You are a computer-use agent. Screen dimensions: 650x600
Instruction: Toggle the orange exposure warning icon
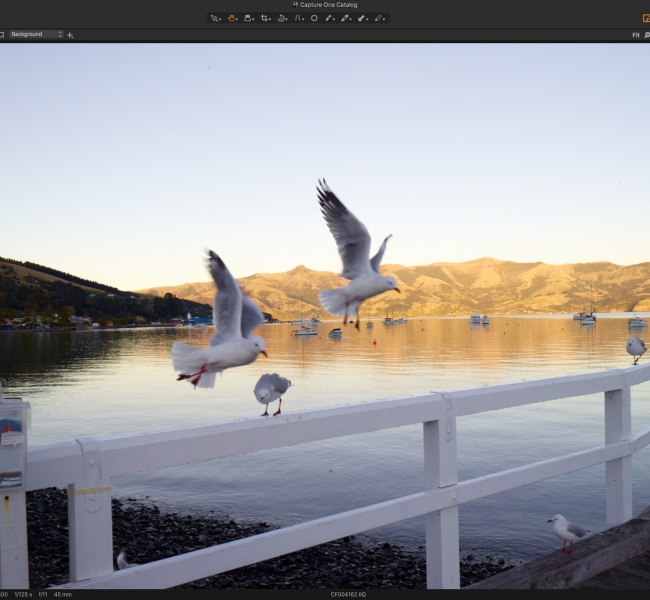point(646,18)
